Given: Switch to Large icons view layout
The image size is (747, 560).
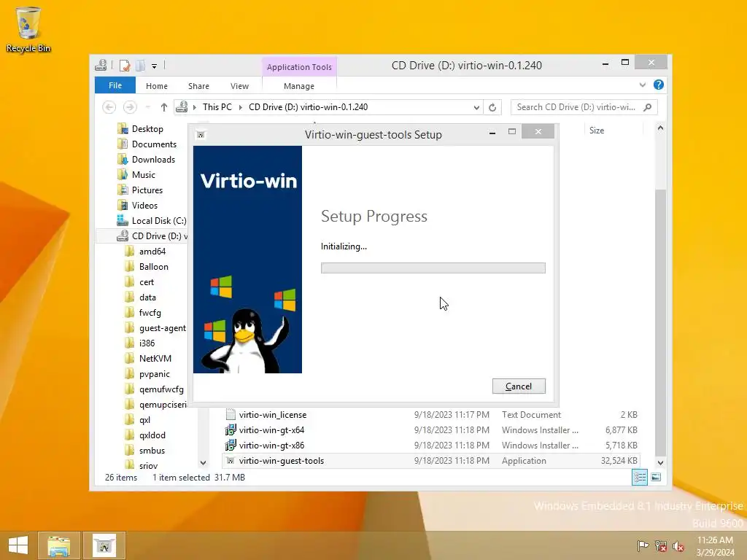Looking at the screenshot, I should click(656, 477).
